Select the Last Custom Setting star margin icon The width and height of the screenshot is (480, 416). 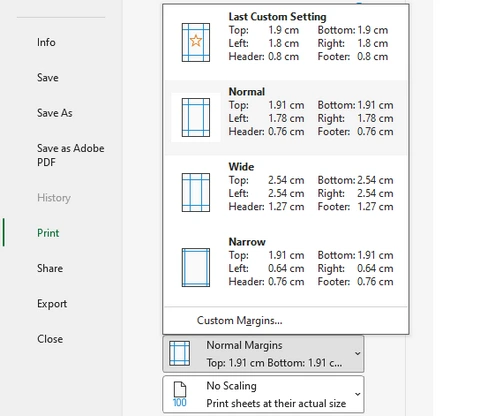click(x=196, y=42)
